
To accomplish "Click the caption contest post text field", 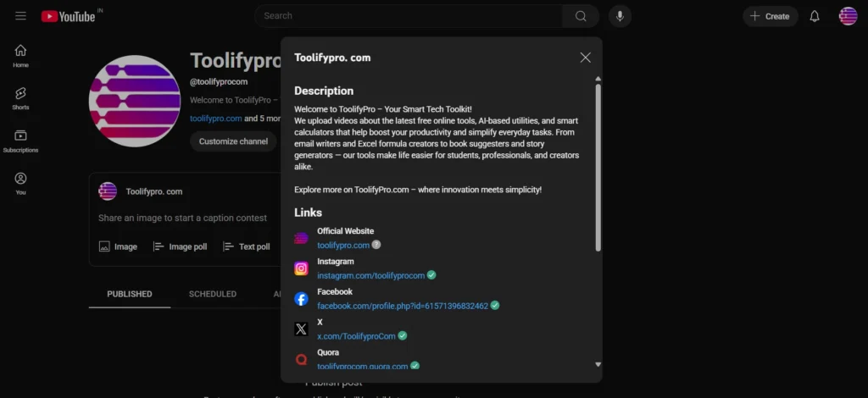I will point(183,218).
